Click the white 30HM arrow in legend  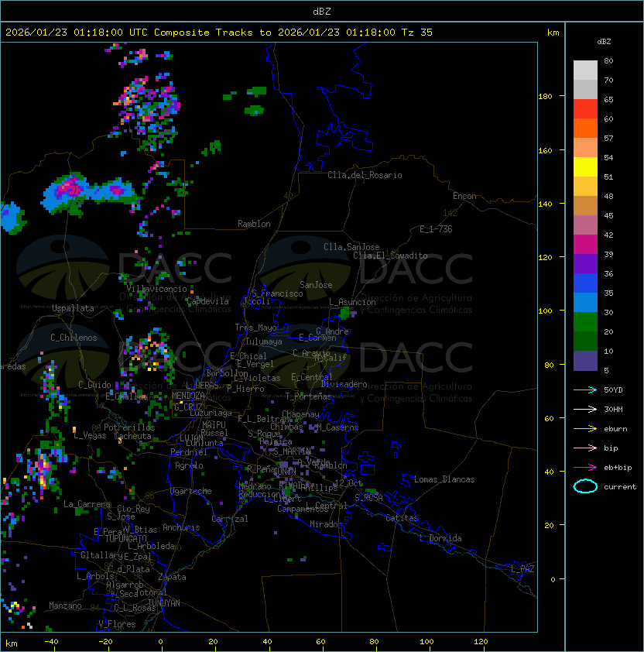585,409
